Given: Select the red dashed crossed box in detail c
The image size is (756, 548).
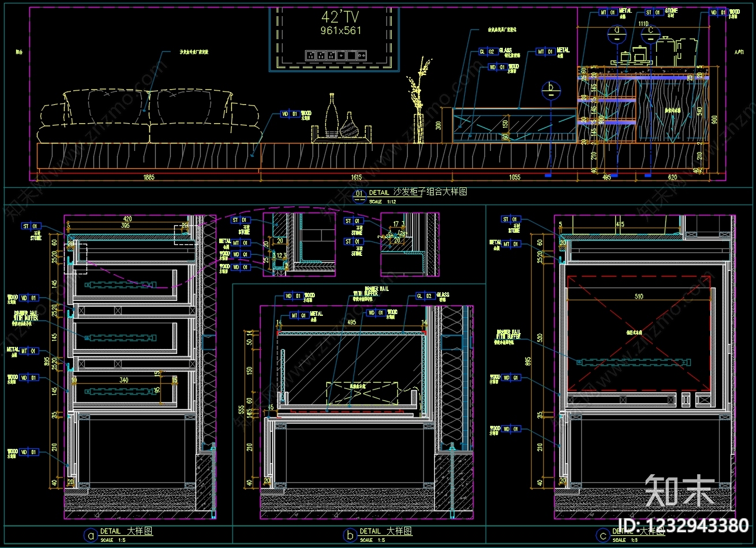Looking at the screenshot, I should pos(639,333).
